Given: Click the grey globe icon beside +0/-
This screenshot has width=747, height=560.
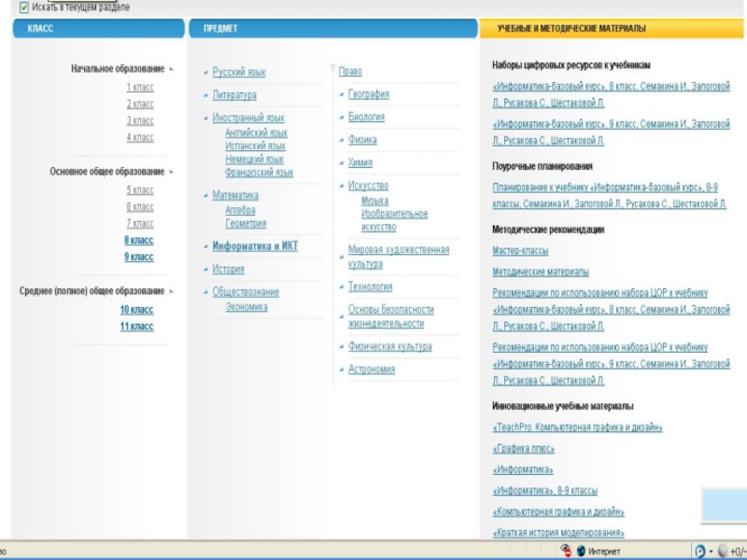Looking at the screenshot, I should 722,551.
